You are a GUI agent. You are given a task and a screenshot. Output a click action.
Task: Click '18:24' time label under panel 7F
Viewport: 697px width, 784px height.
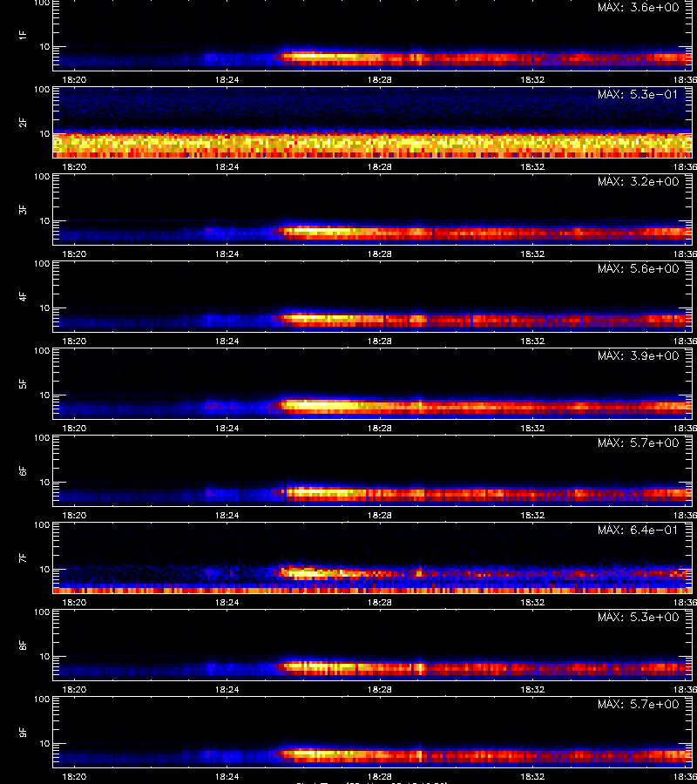tap(227, 602)
